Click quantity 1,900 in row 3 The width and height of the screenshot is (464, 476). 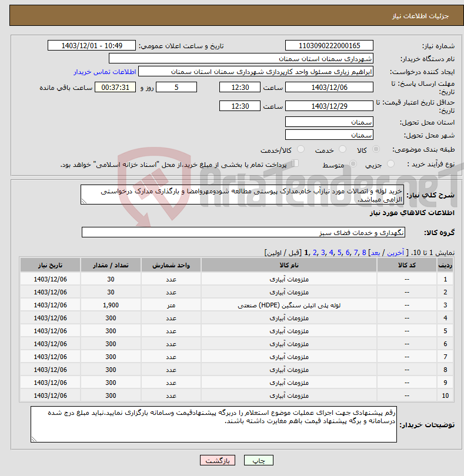pos(111,305)
